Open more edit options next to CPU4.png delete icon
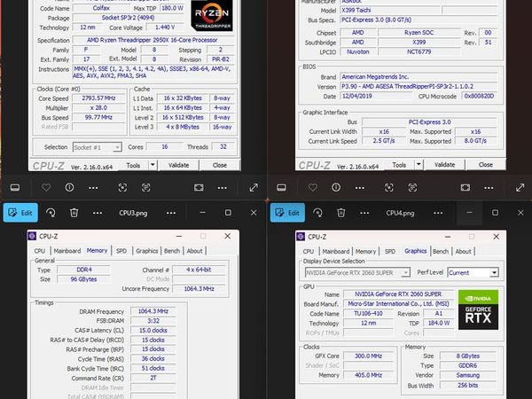Screen dimensions: 532x399 364,213
